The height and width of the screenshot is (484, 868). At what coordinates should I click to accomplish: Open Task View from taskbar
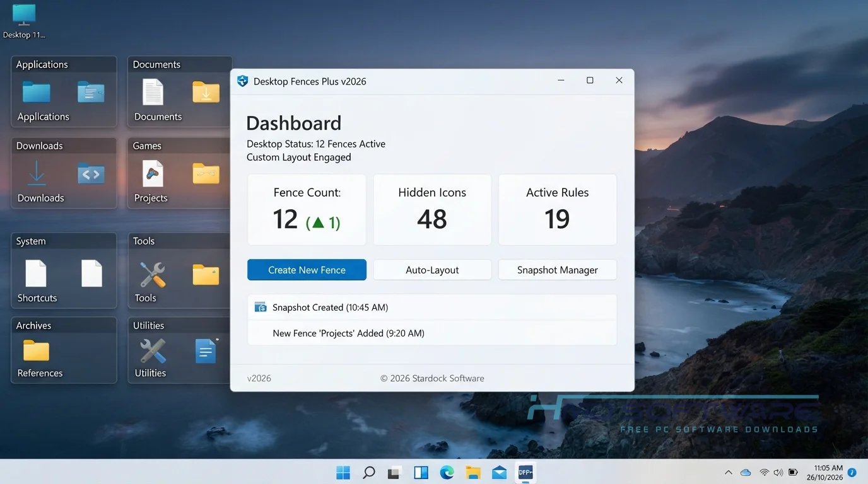pos(395,473)
